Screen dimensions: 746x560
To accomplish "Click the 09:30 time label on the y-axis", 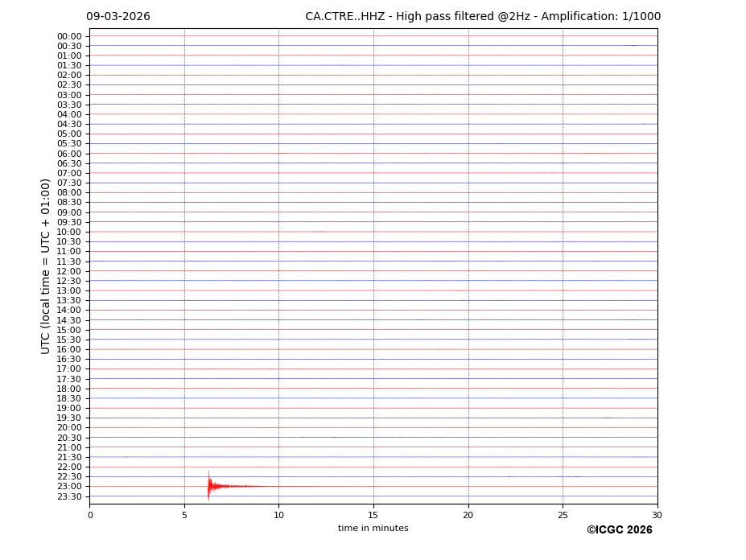I will 69,222.
